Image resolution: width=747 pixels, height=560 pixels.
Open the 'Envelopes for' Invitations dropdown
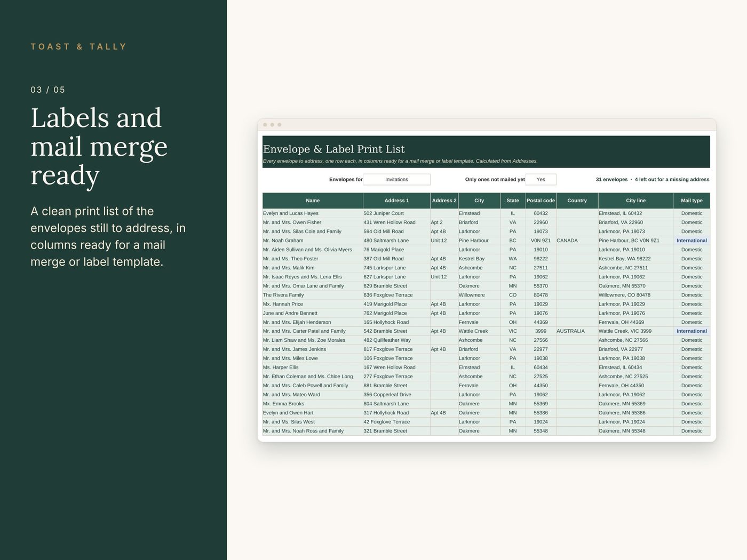(x=396, y=180)
